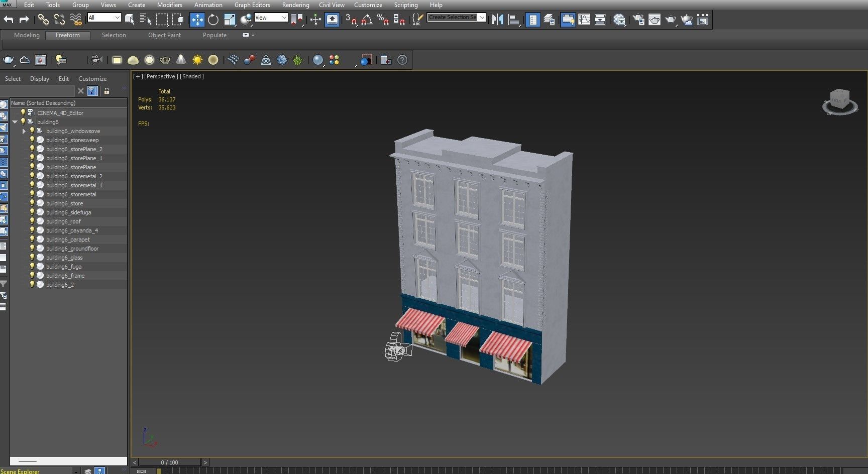
Task: Expand the building6_windowsove node
Action: tap(24, 131)
